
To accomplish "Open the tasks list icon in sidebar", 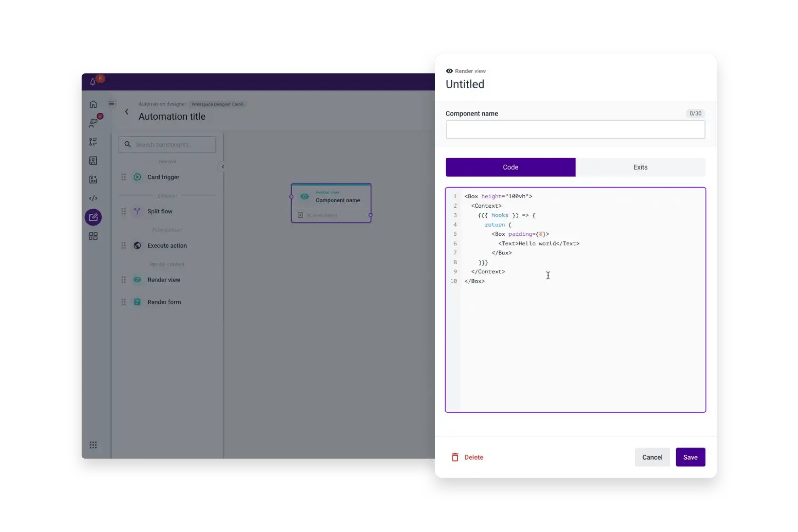I will coord(93,142).
